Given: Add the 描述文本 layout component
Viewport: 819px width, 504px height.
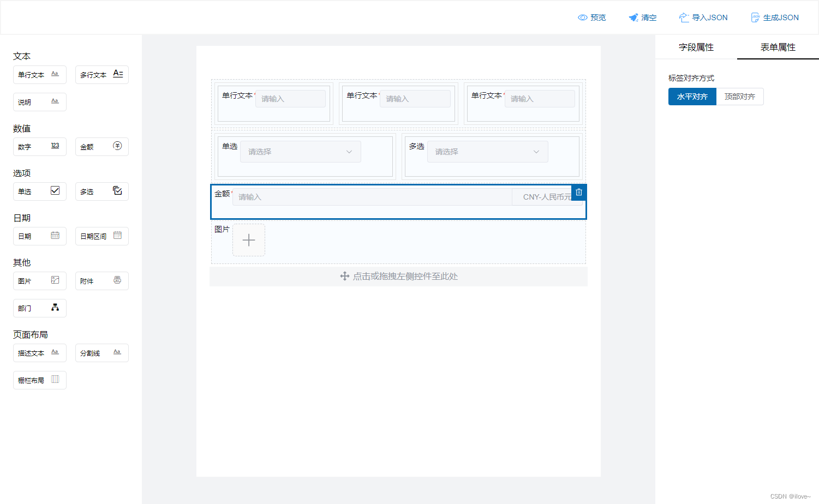Looking at the screenshot, I should (40, 353).
